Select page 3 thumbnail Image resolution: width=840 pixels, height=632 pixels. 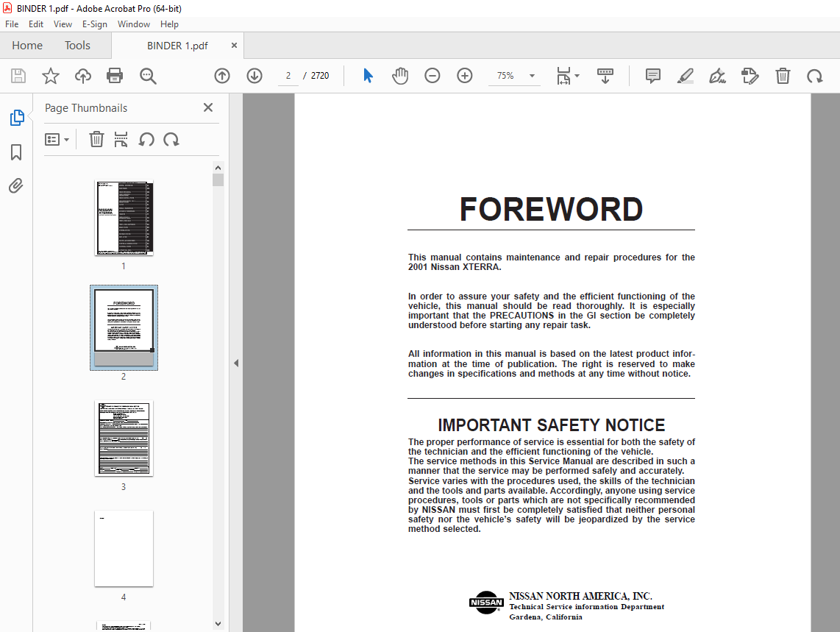[124, 439]
